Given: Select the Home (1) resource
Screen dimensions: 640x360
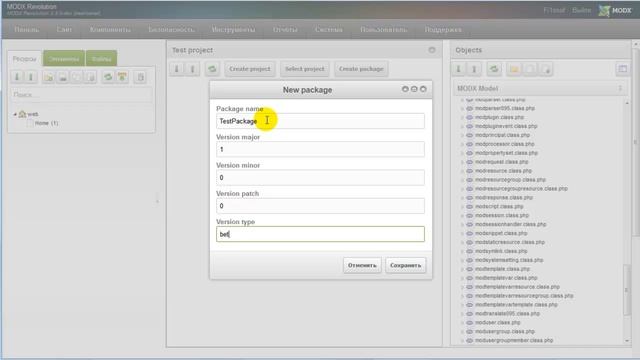Looking at the screenshot, I should click(46, 123).
